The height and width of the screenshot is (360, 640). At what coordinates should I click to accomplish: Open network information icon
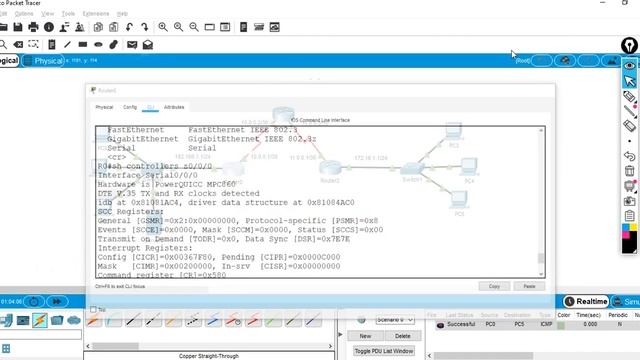coord(49,27)
